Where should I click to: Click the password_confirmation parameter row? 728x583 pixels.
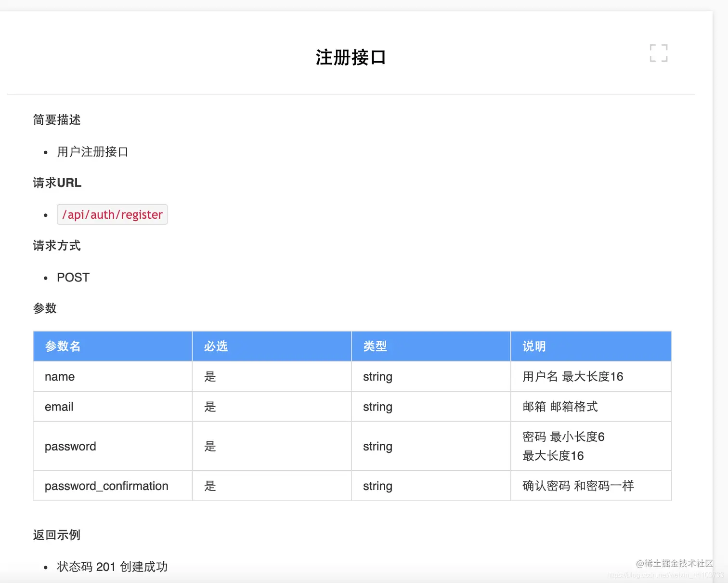click(x=106, y=486)
